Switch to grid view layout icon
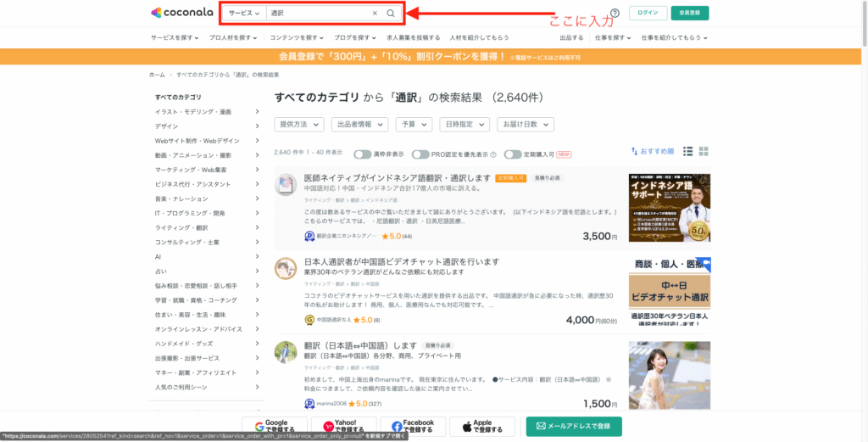Viewport: 868px width, 442px height. [704, 151]
